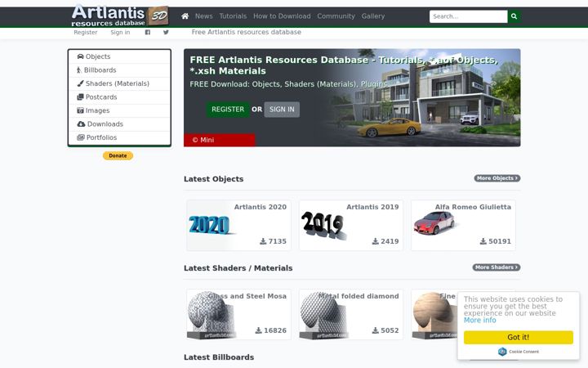Viewport: 588px width, 368px height.
Task: Click the green REGISTER banner button
Action: [228, 110]
